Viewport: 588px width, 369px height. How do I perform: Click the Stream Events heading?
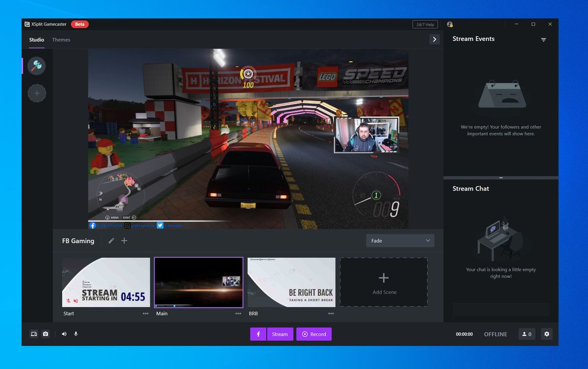(473, 39)
